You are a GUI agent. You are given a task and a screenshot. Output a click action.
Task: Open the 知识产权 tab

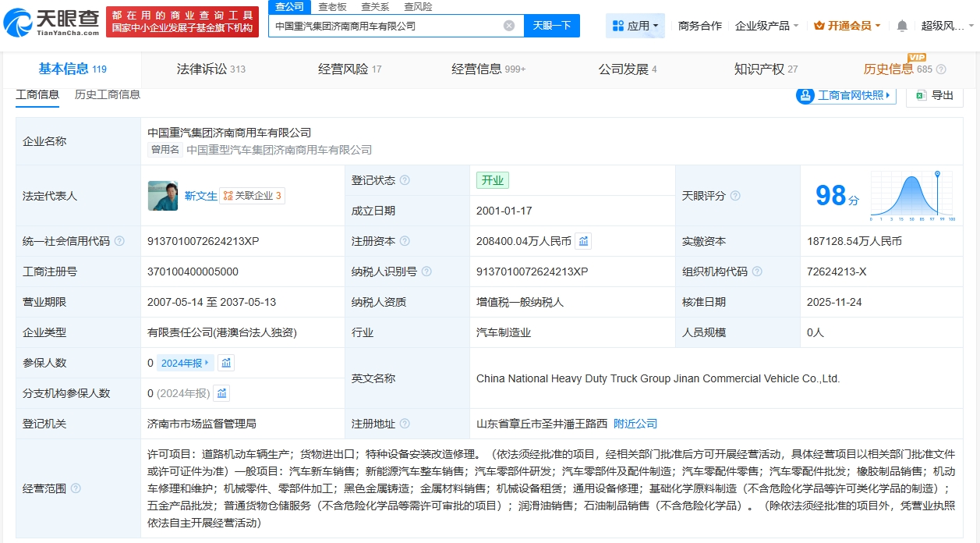[x=766, y=69]
